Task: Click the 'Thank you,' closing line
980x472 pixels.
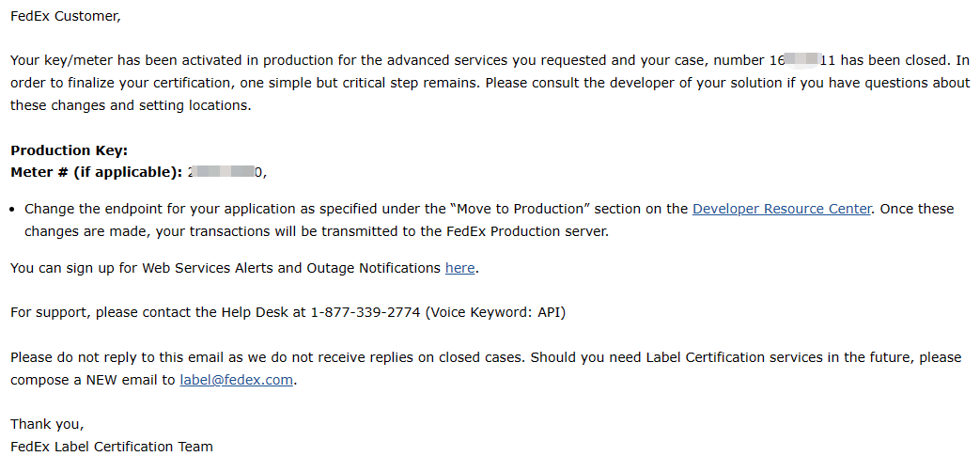Action: [47, 424]
